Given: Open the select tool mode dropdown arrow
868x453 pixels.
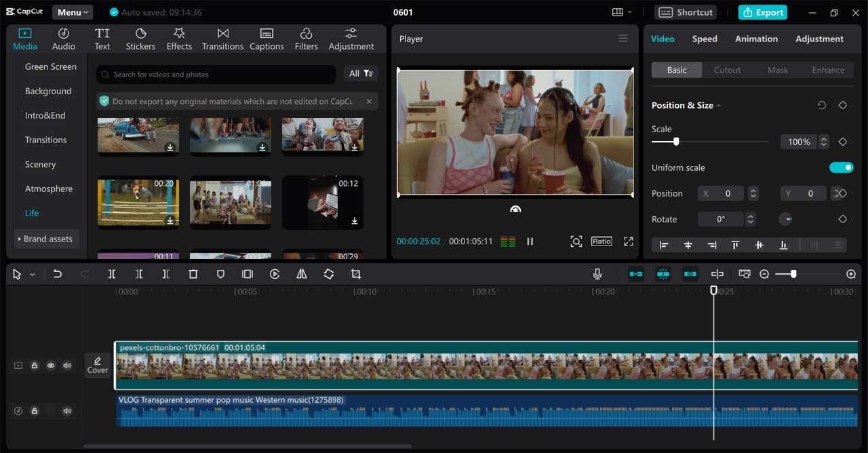Looking at the screenshot, I should point(33,275).
